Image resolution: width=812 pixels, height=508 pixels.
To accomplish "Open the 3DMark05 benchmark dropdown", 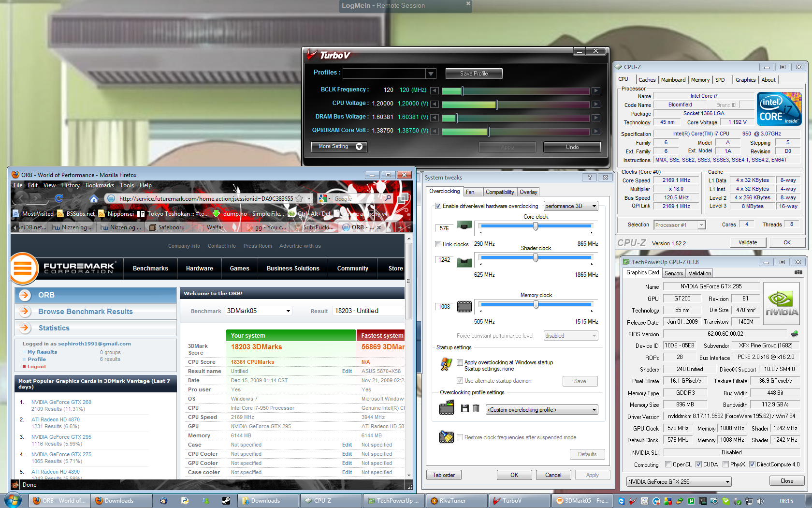I will [x=259, y=311].
